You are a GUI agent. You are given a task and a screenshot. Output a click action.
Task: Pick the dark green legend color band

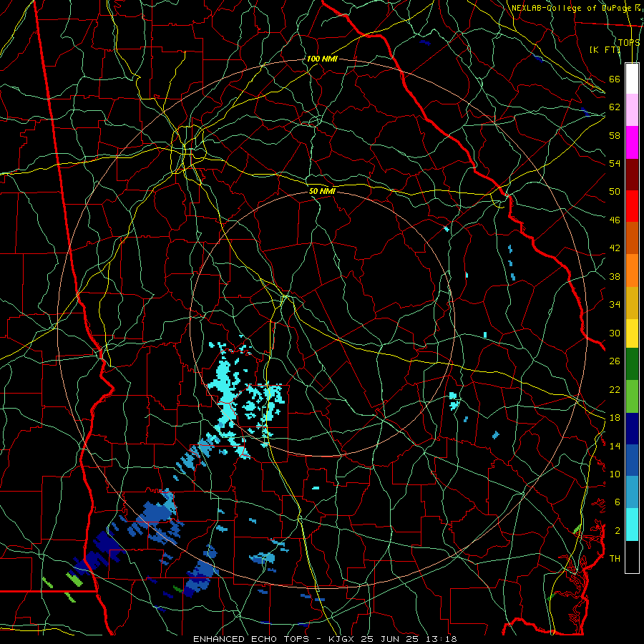[x=632, y=364]
